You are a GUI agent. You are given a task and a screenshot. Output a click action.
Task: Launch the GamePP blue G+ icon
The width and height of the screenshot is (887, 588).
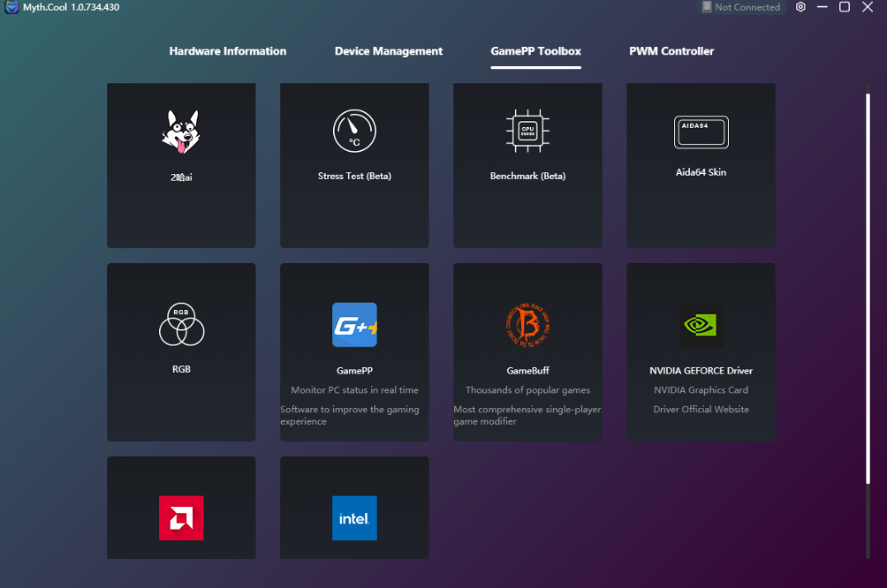coord(354,325)
